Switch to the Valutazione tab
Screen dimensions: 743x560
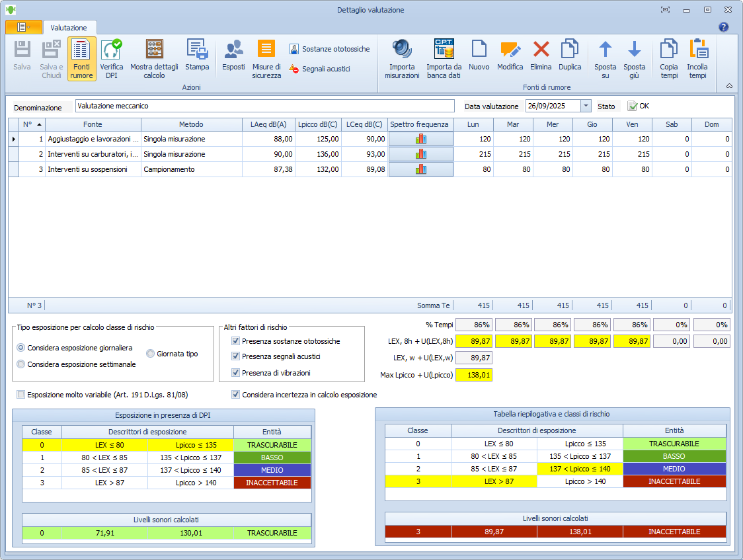(69, 28)
